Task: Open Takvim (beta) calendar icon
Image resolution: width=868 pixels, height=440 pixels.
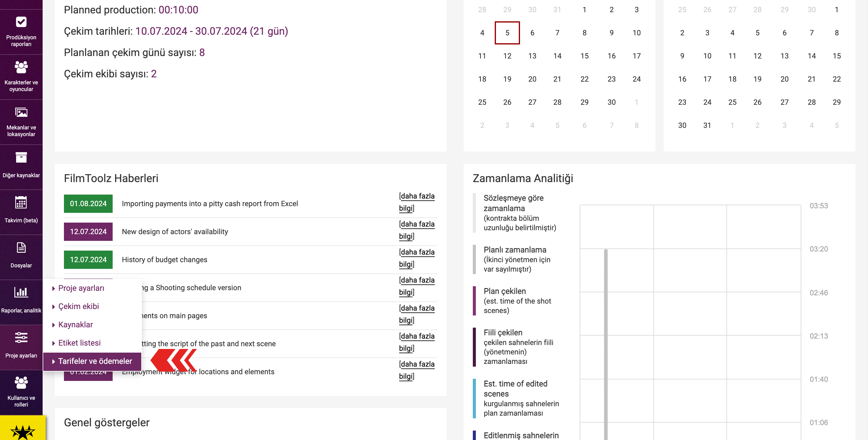Action: click(21, 202)
